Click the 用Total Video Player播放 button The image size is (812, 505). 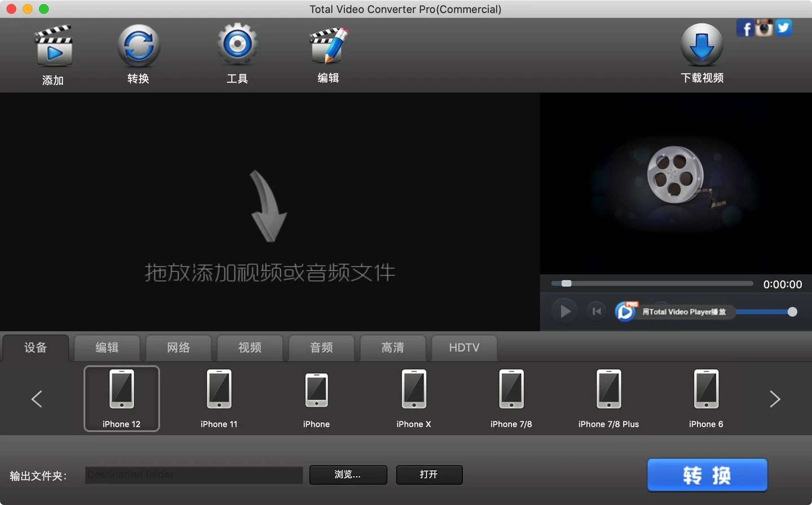pos(674,311)
